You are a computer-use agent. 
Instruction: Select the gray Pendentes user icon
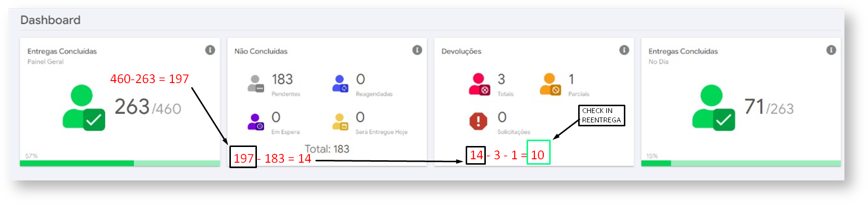coord(255,84)
